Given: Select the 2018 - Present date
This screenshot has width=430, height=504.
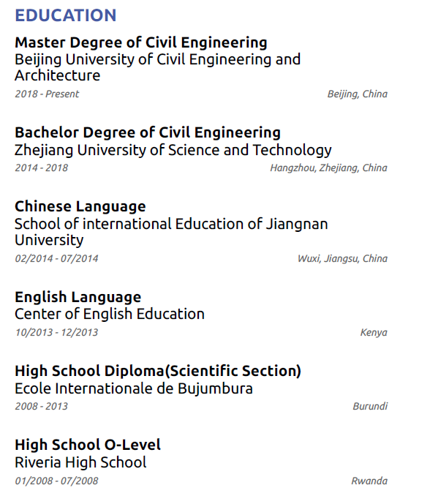Looking at the screenshot, I should [47, 94].
